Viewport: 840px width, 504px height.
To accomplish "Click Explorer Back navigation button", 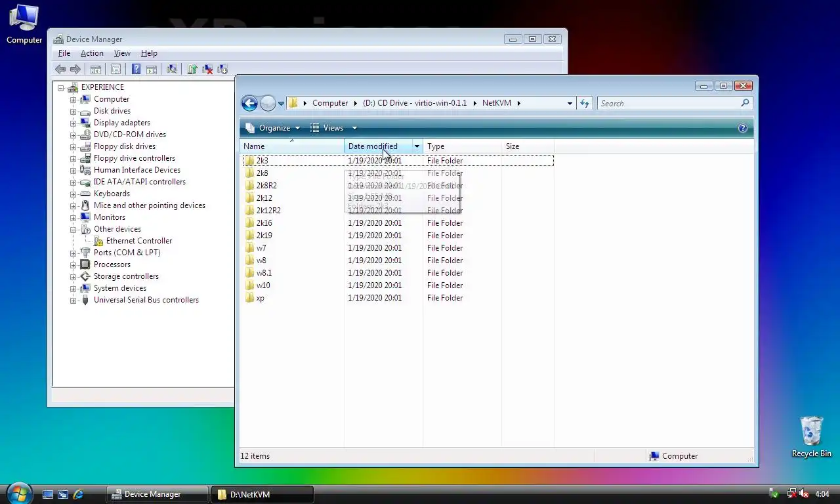I will click(x=249, y=103).
